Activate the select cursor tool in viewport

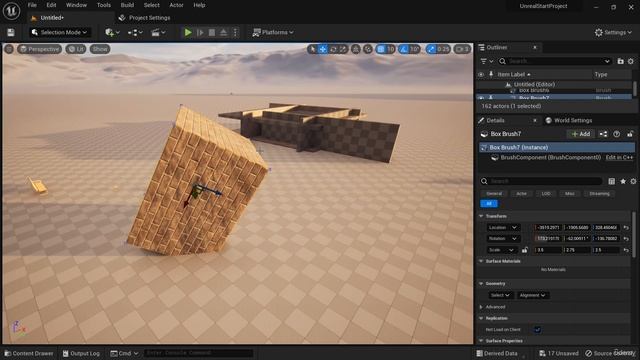click(x=313, y=49)
